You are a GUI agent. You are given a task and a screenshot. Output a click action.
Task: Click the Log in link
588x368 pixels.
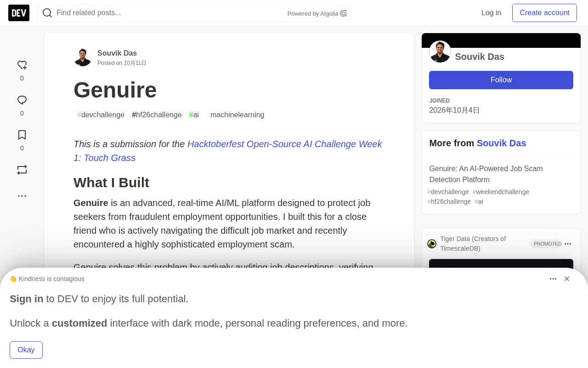point(491,13)
